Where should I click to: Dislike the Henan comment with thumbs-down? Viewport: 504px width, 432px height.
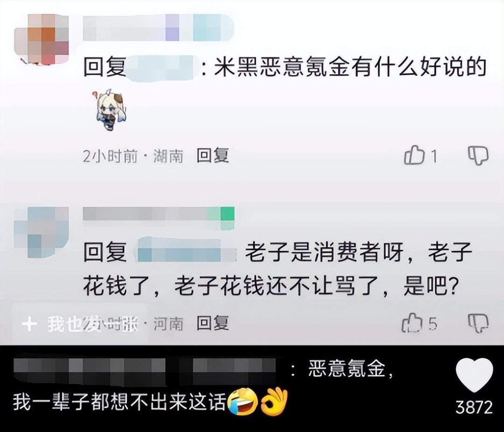coord(478,323)
